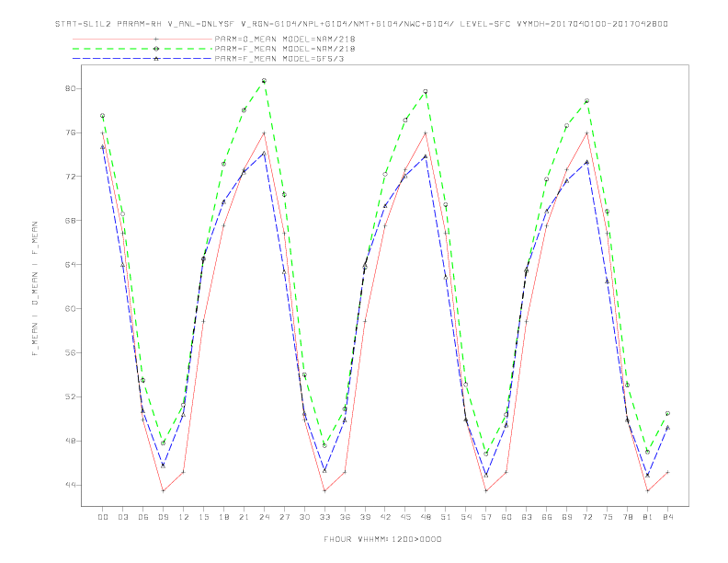Click x-axis forecast hour label 60
Viewport: 728px width, 563px height.
click(506, 517)
